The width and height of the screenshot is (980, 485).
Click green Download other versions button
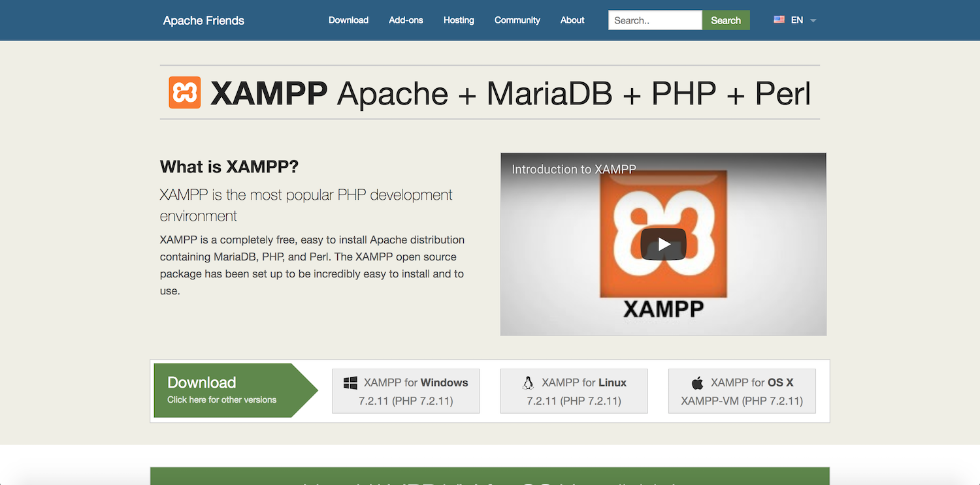click(236, 390)
